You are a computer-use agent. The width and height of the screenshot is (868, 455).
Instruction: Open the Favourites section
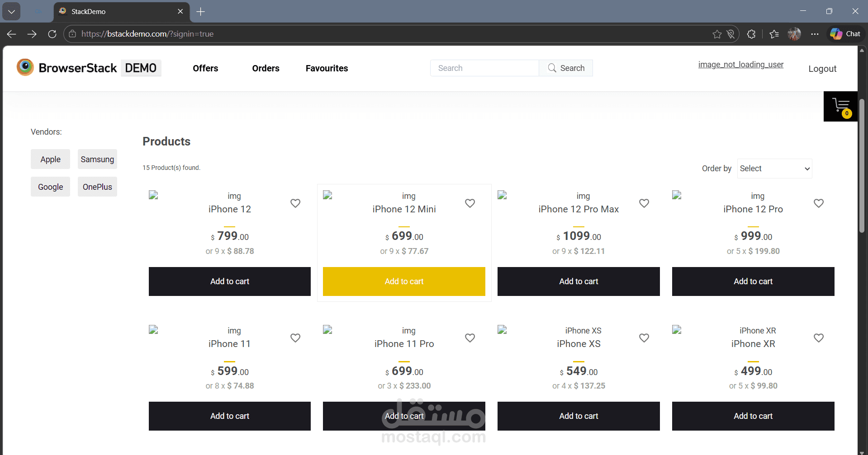point(327,68)
